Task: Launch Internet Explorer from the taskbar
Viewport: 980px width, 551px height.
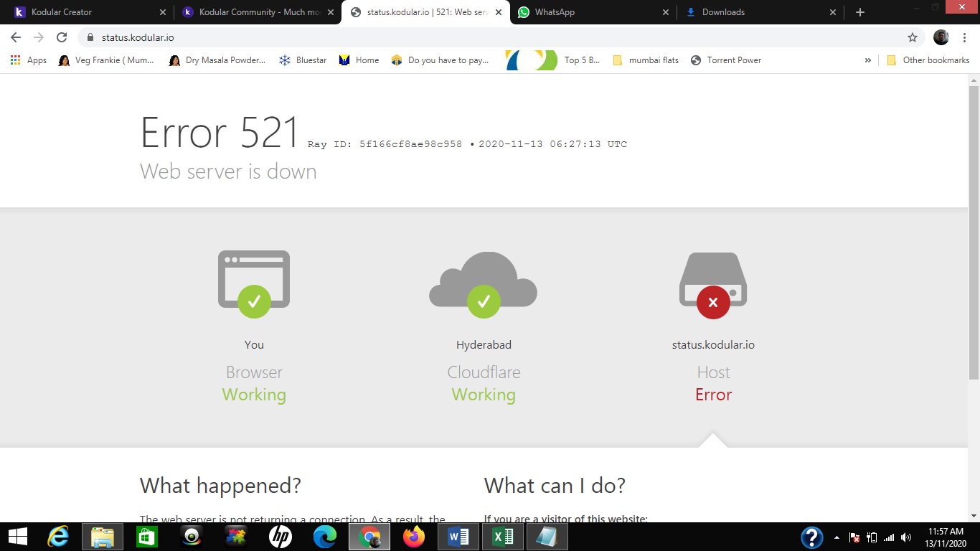Action: 58,537
